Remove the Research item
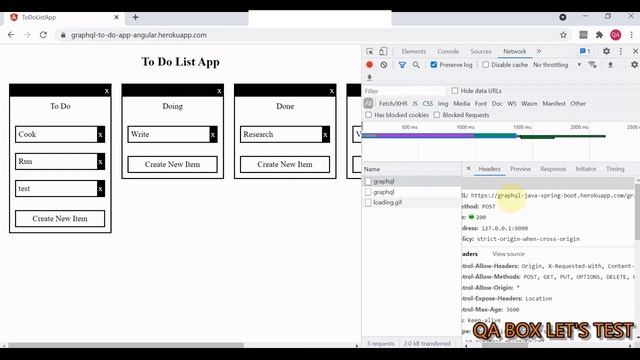Image resolution: width=640 pixels, height=360 pixels. tap(325, 134)
